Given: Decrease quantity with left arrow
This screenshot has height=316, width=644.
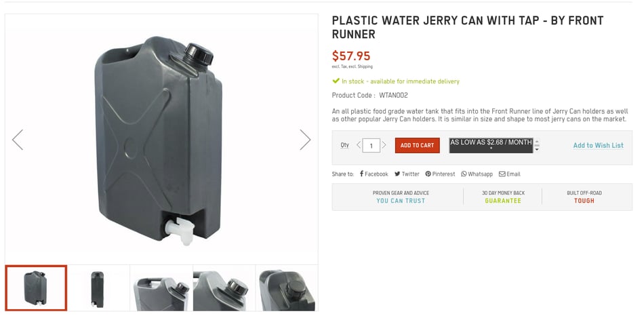Looking at the screenshot, I should coord(359,145).
